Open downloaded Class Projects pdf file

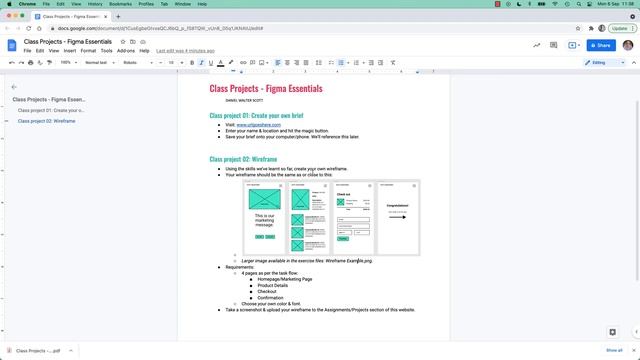38,351
